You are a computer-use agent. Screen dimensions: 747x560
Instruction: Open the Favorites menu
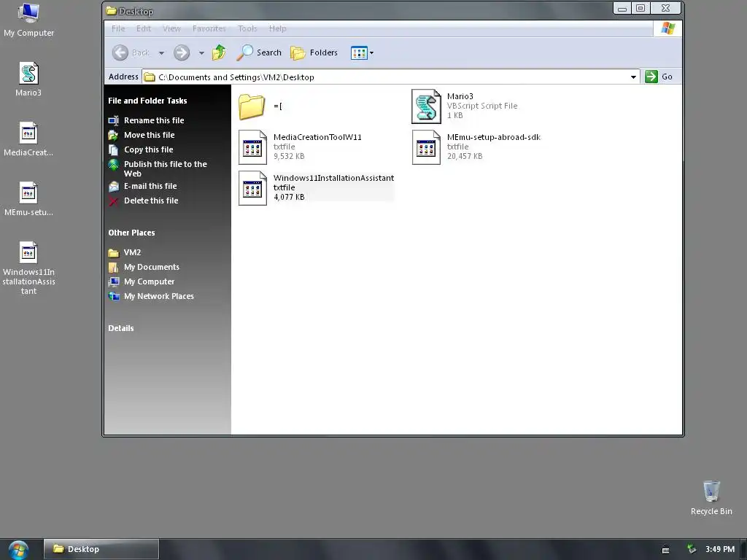pyautogui.click(x=209, y=28)
